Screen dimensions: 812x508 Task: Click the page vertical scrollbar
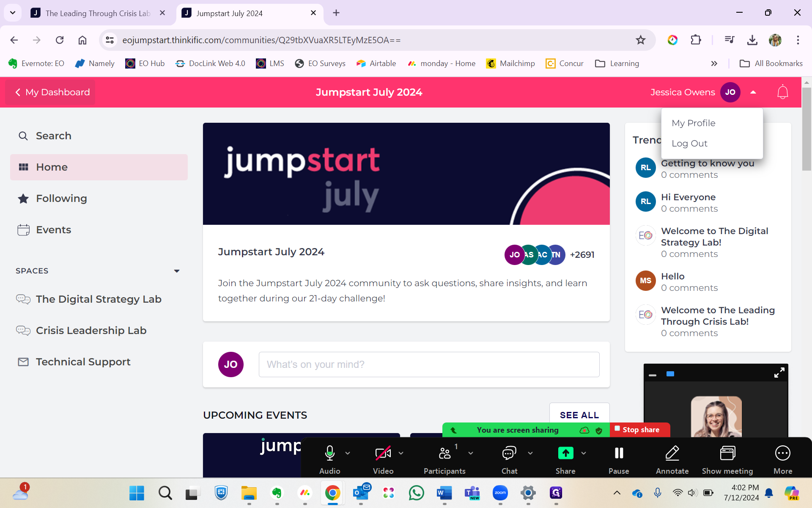807,129
